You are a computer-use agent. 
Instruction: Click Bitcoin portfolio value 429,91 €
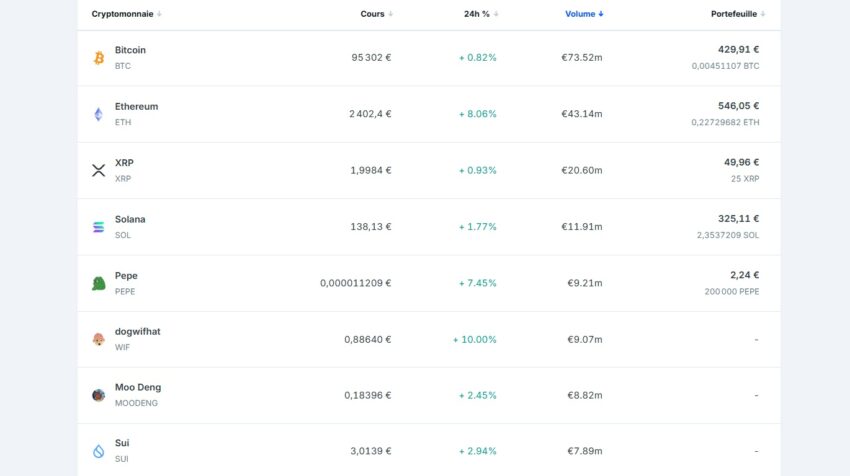(x=738, y=49)
